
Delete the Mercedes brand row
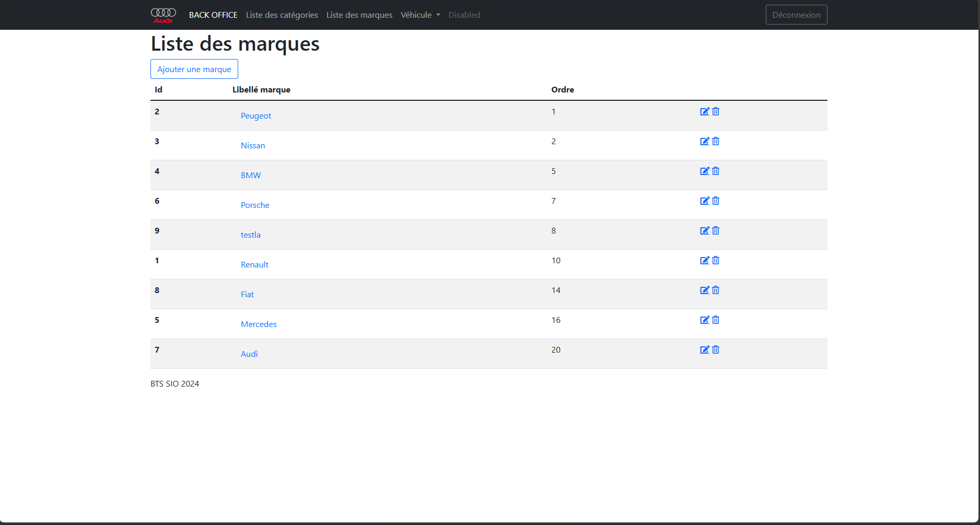pos(716,320)
